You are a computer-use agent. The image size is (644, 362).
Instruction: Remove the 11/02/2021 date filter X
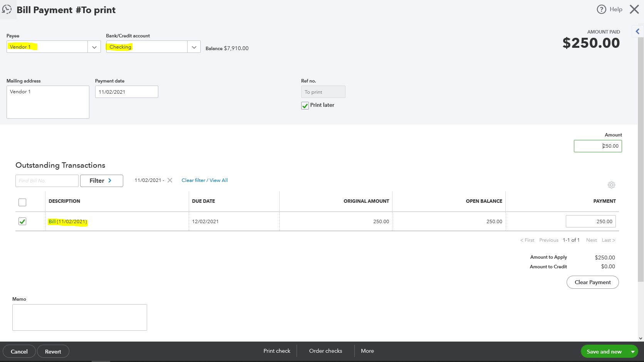click(x=170, y=180)
